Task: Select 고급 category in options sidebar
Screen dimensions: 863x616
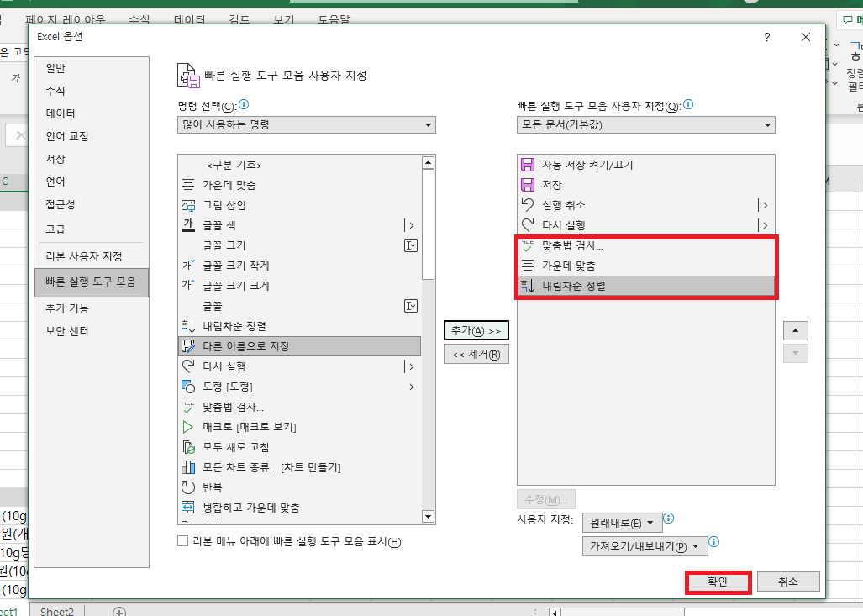Action: point(55,229)
